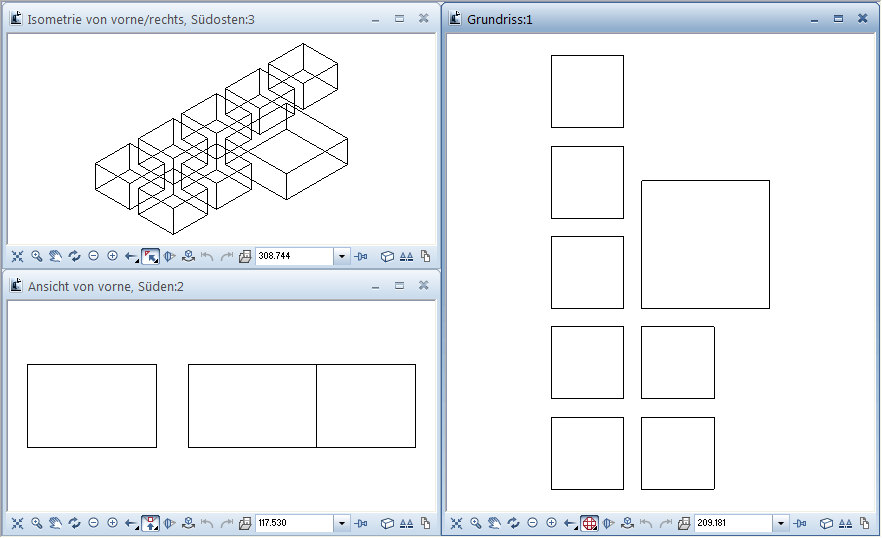The height and width of the screenshot is (538, 882).
Task: Select Zoom section in the Isometrie window
Action: click(37, 257)
